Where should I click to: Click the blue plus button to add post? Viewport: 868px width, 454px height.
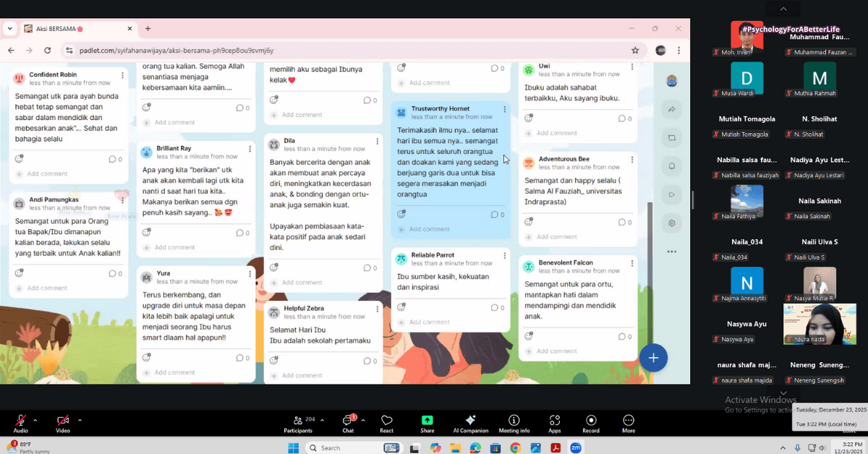click(653, 358)
